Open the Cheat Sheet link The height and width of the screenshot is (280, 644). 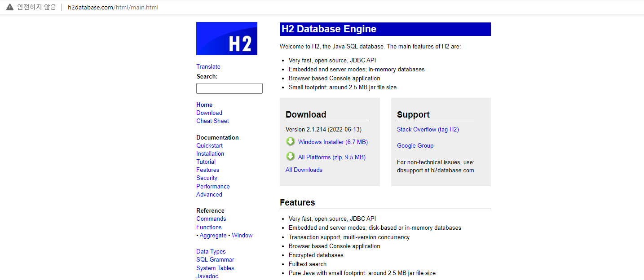[212, 121]
